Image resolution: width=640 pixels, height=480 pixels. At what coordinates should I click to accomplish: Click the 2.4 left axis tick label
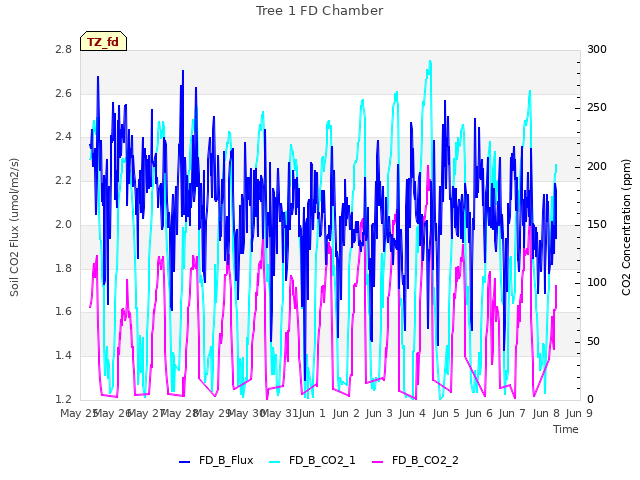(x=63, y=136)
